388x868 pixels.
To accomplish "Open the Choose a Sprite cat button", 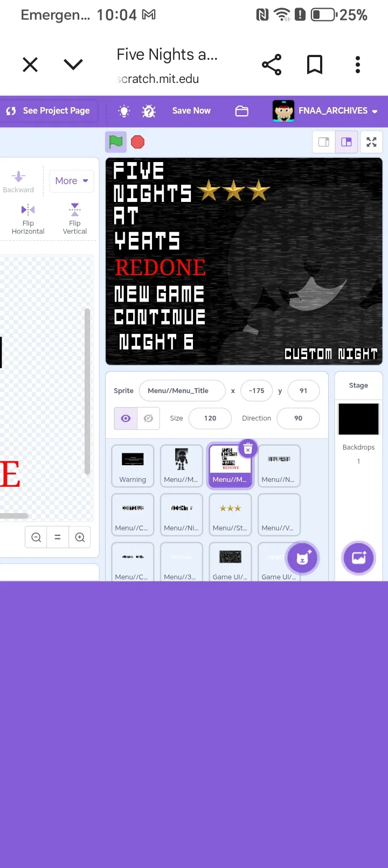I will [303, 558].
